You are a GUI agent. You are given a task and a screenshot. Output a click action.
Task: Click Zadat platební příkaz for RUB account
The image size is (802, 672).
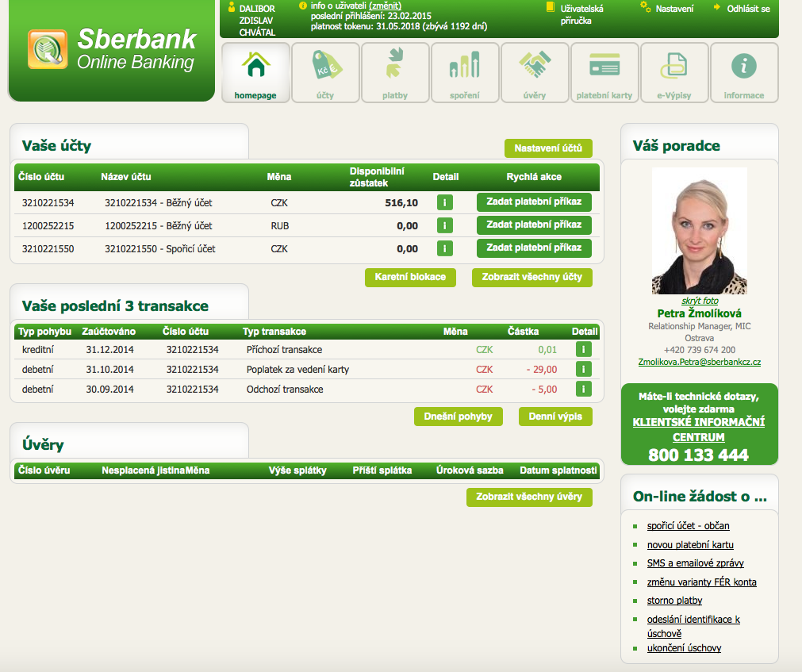pos(534,225)
